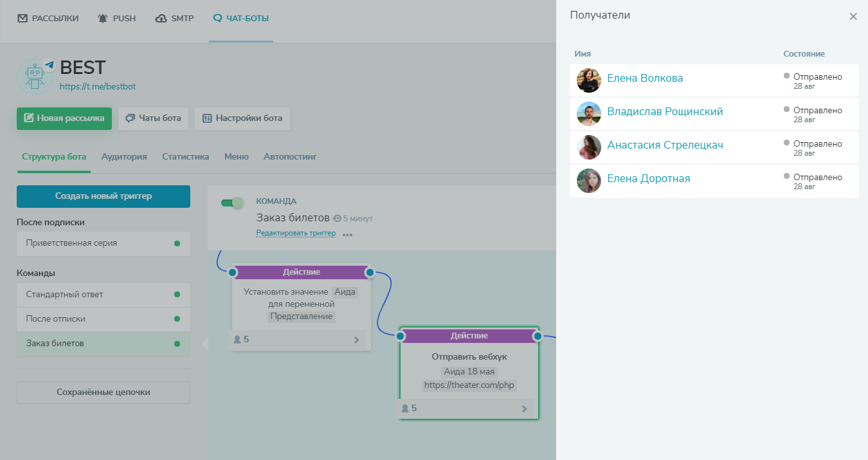This screenshot has height=460, width=868.
Task: Click Анастасия Стрелецкач's avatar
Action: click(589, 147)
